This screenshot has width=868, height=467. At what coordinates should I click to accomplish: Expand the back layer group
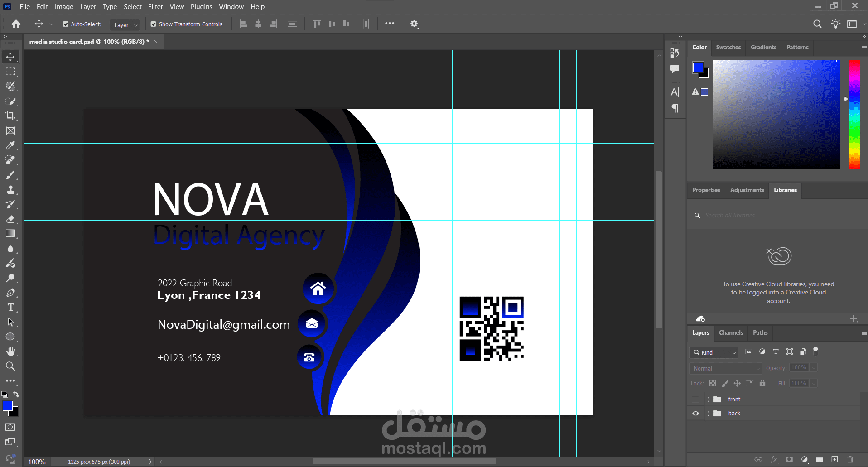click(709, 414)
